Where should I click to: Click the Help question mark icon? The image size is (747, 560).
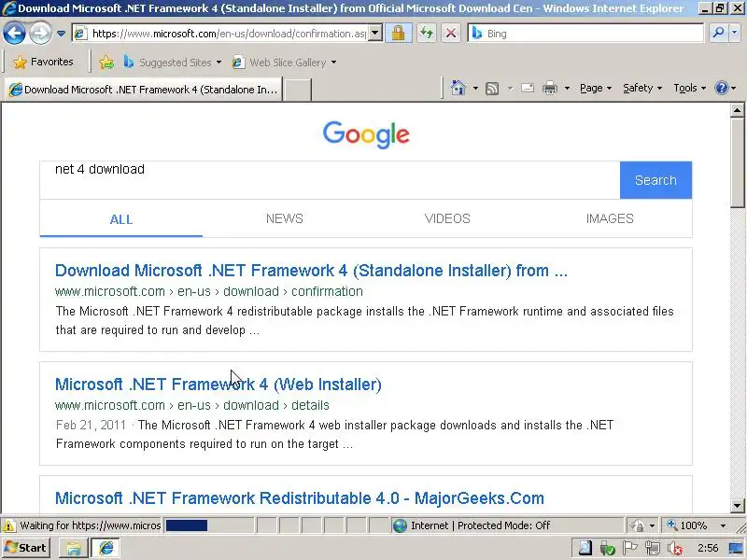(722, 88)
